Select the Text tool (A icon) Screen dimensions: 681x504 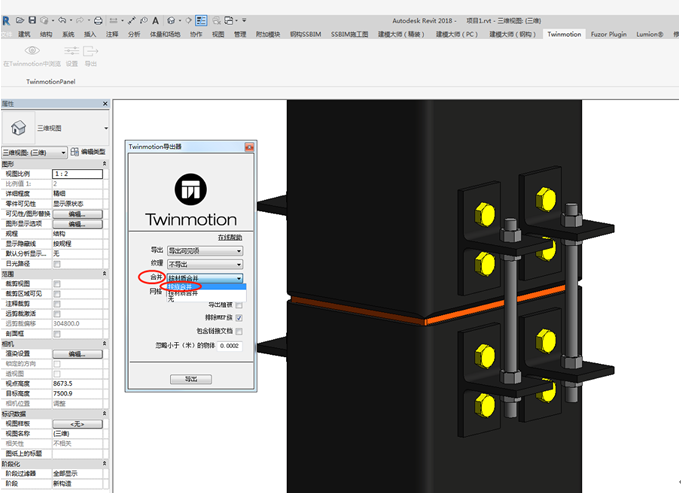(155, 20)
